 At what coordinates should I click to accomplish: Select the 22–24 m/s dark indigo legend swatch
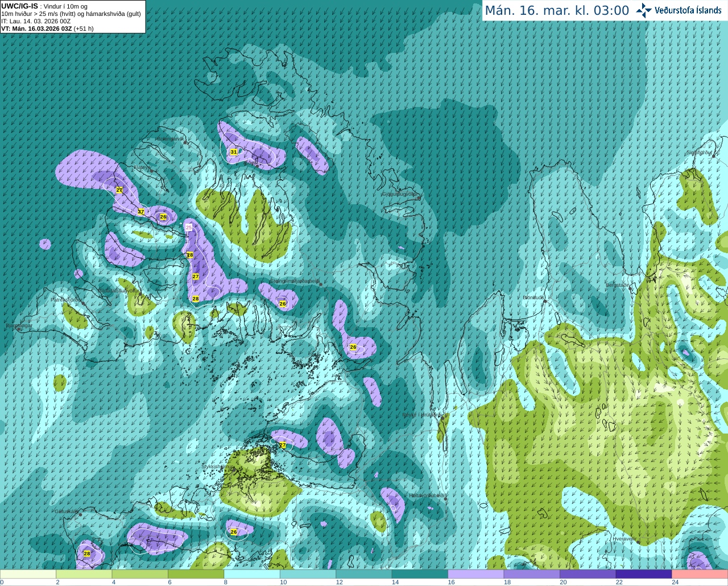tap(644, 574)
